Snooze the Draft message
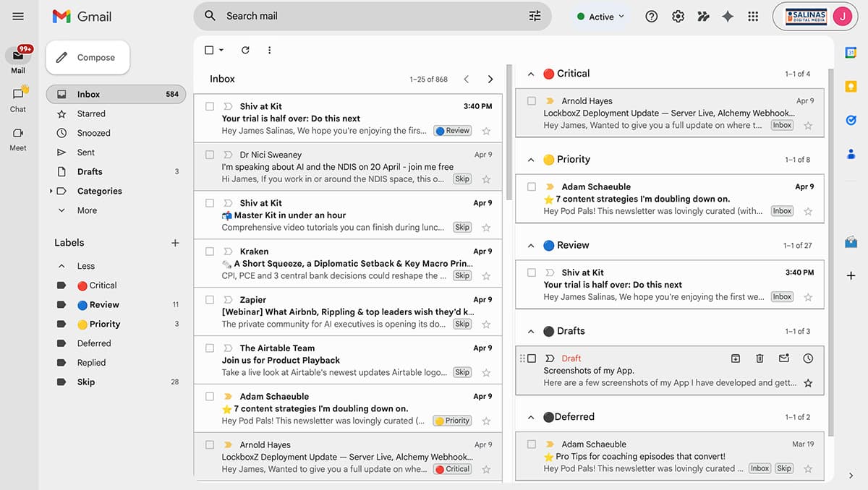 (808, 358)
